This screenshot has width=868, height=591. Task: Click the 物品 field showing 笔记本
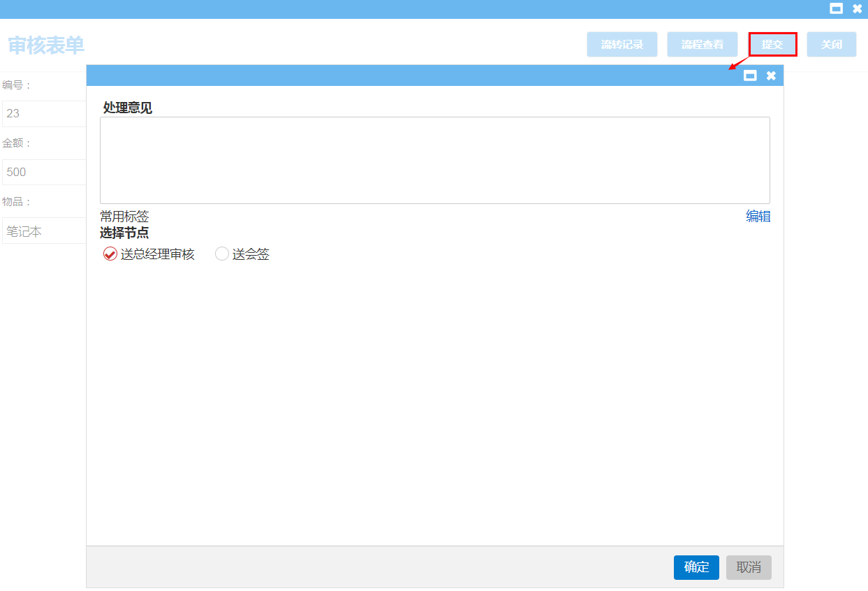pos(44,231)
